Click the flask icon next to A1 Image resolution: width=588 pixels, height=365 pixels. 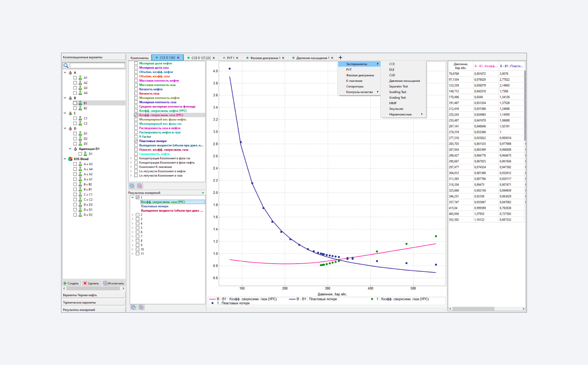click(x=80, y=78)
